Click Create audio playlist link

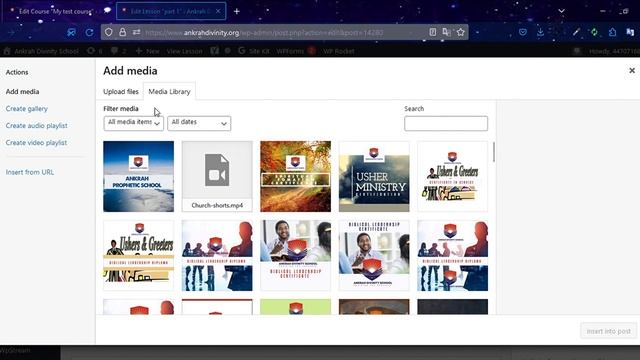(x=37, y=126)
